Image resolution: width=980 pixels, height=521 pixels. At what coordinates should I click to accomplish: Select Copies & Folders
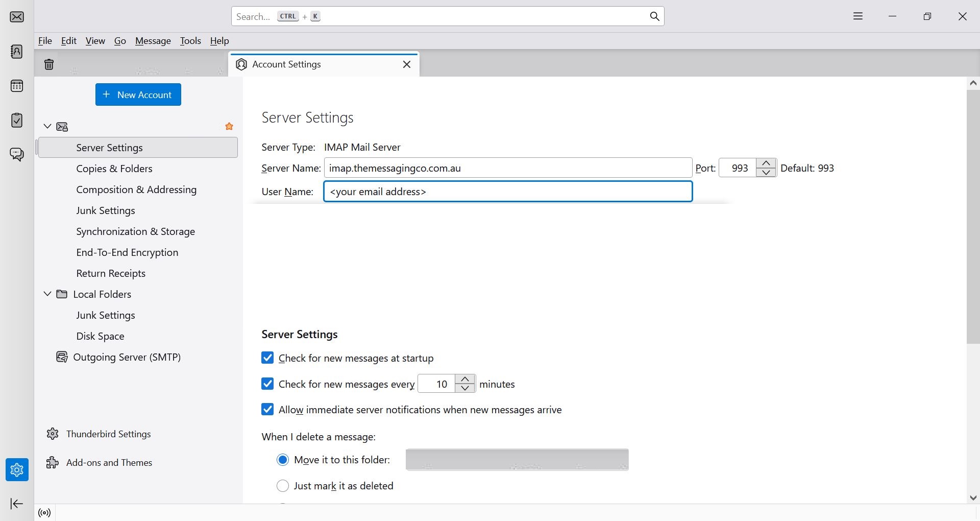[x=138, y=169]
